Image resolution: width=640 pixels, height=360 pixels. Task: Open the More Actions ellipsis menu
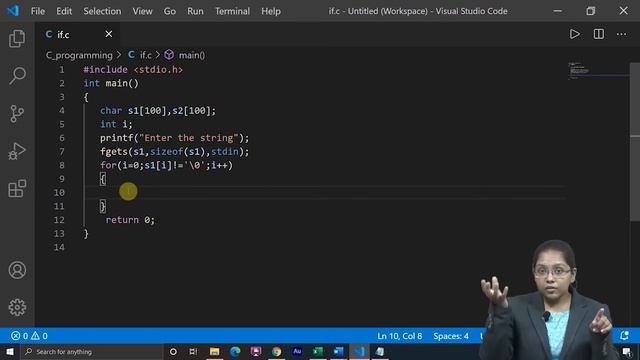pyautogui.click(x=621, y=34)
